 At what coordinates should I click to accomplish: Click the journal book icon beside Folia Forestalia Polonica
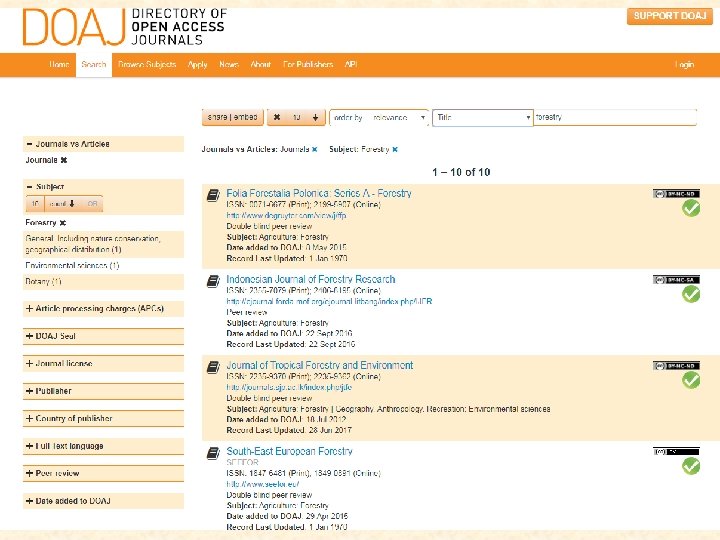point(213,195)
